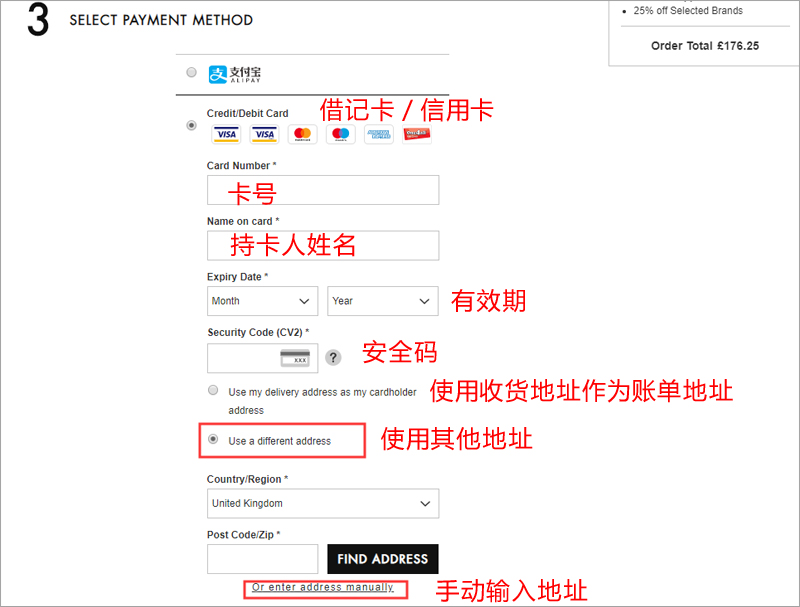
Task: Focus the Card Number input field
Action: (x=323, y=190)
